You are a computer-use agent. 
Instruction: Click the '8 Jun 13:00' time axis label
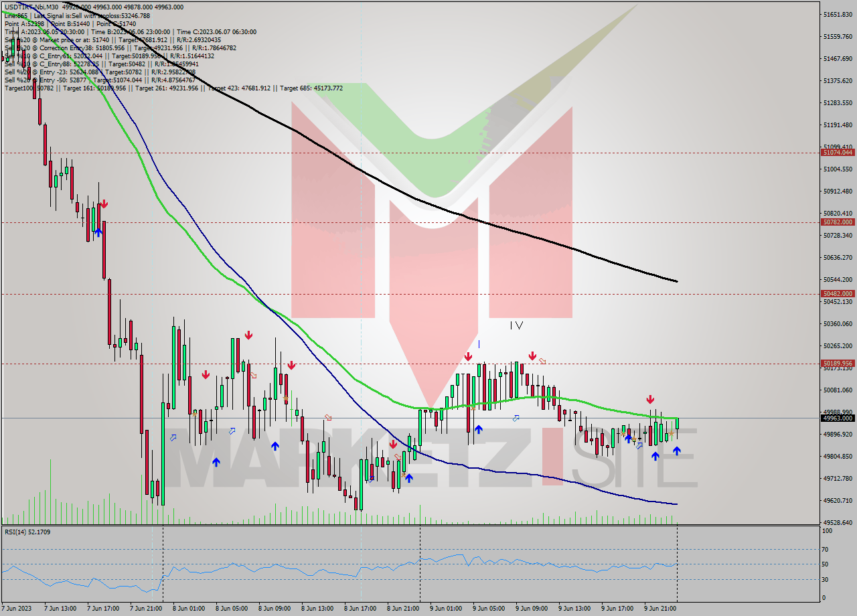click(317, 609)
